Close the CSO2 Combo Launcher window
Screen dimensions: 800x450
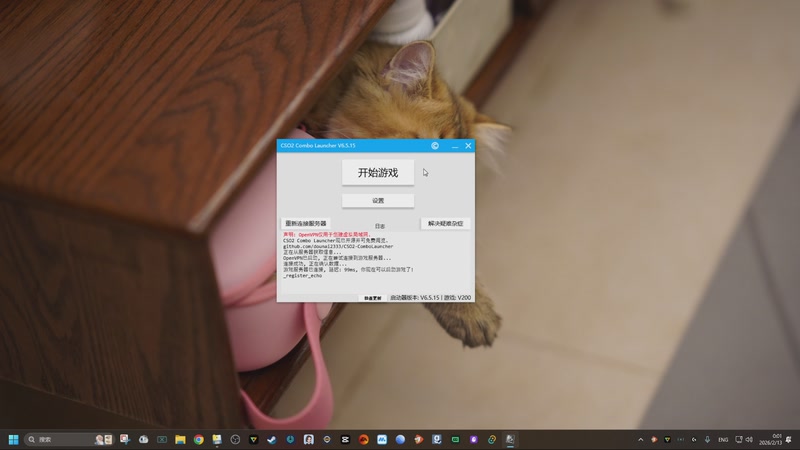(468, 146)
